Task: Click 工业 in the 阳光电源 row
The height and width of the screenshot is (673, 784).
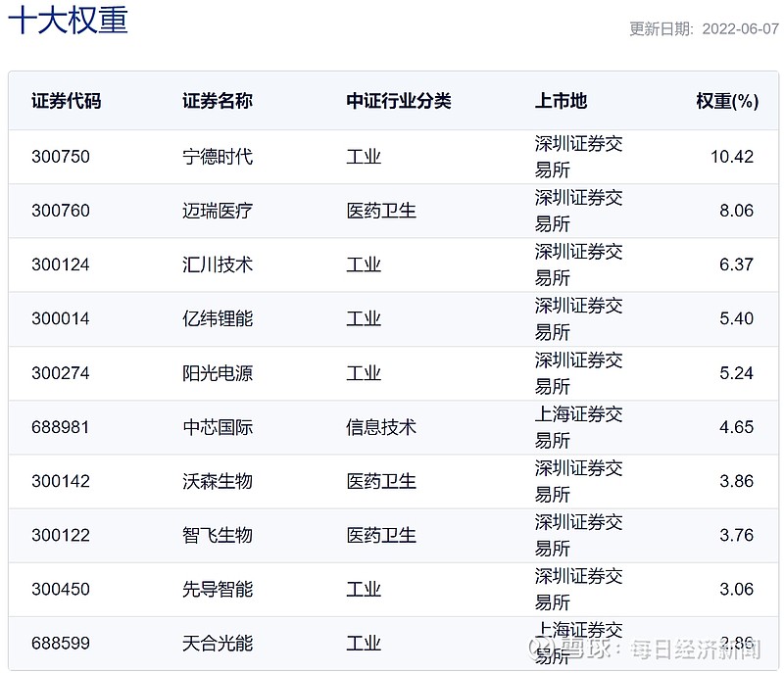Action: coord(364,373)
